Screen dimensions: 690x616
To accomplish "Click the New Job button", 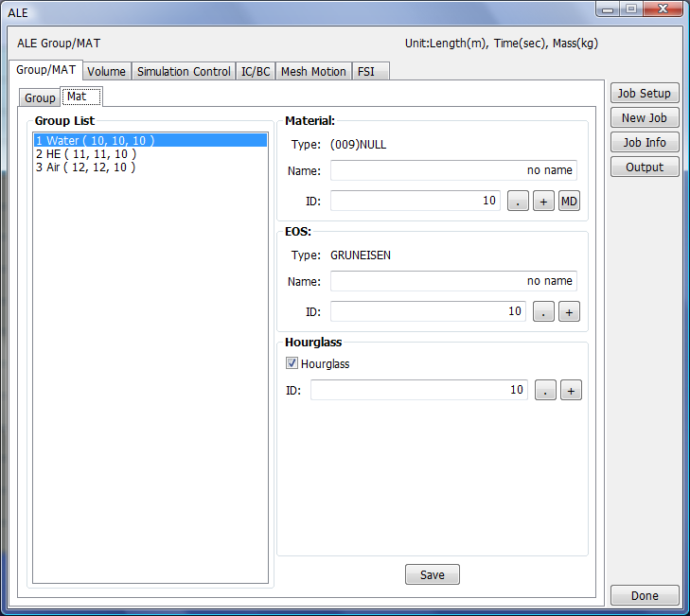I will (645, 118).
